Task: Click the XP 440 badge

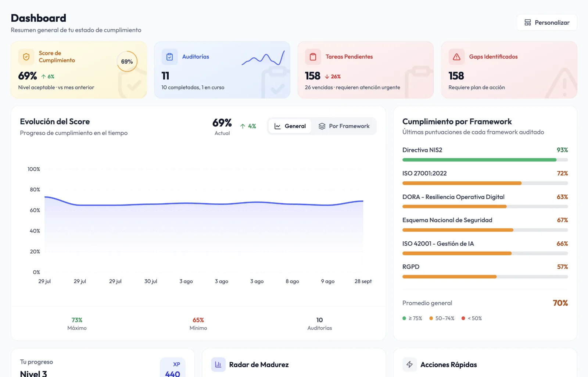Action: click(173, 368)
